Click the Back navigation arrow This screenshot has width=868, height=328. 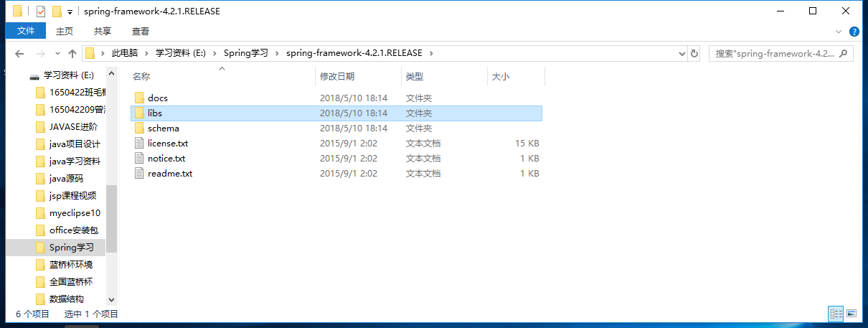point(19,54)
